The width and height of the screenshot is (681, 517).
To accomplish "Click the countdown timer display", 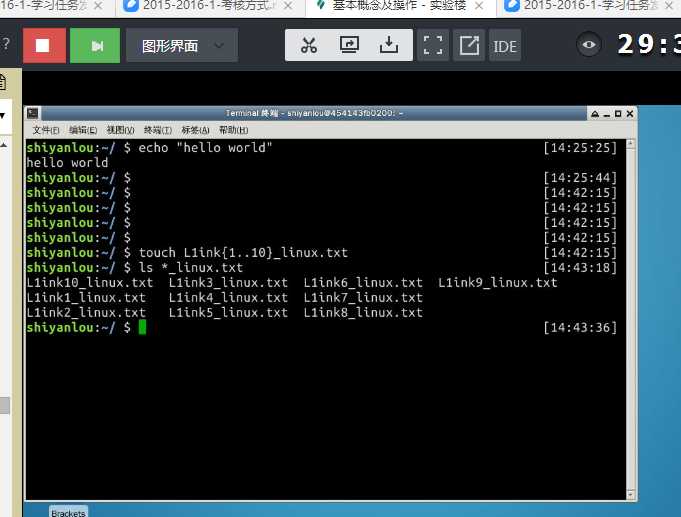I will tap(649, 45).
